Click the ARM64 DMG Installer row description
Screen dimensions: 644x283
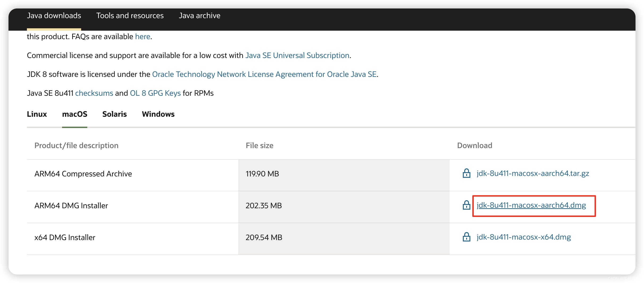(71, 205)
